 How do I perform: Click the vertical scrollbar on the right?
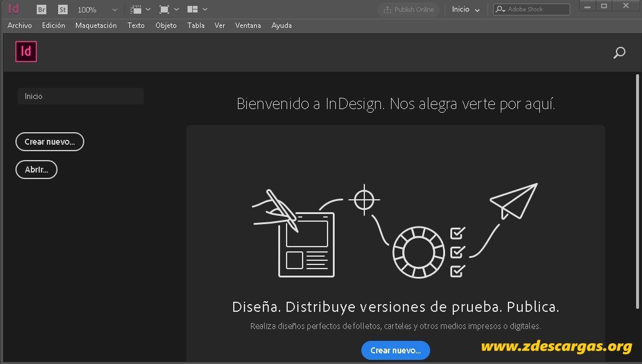point(637,191)
